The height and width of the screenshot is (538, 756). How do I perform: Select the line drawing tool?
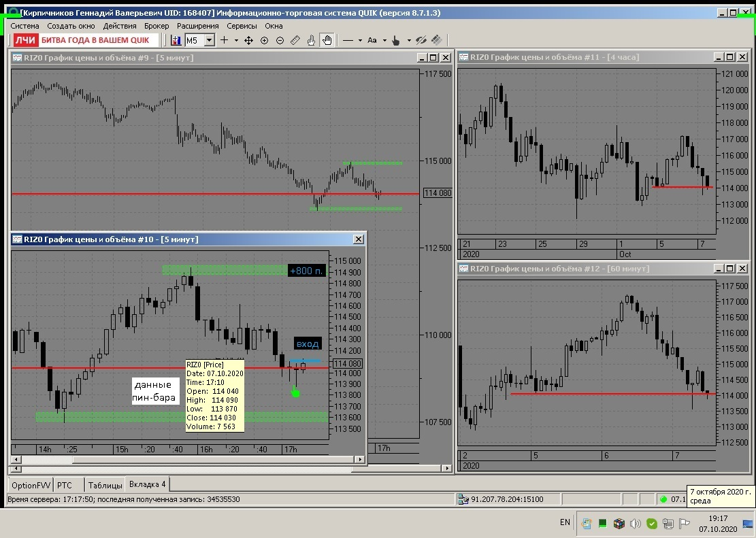click(x=348, y=41)
